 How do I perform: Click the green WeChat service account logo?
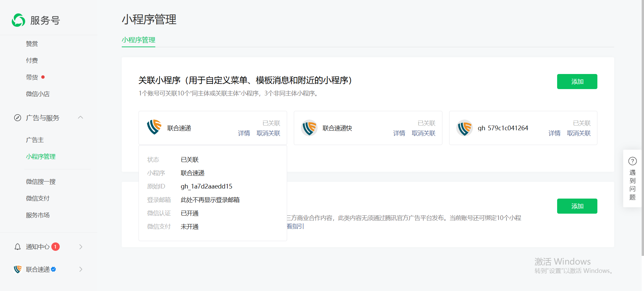coord(18,20)
